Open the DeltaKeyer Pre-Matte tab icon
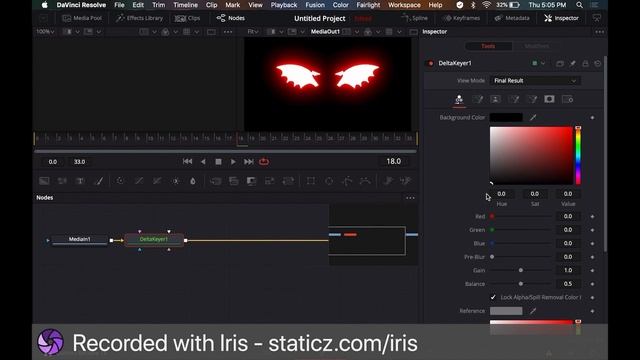This screenshot has width=640, height=360. point(477,99)
